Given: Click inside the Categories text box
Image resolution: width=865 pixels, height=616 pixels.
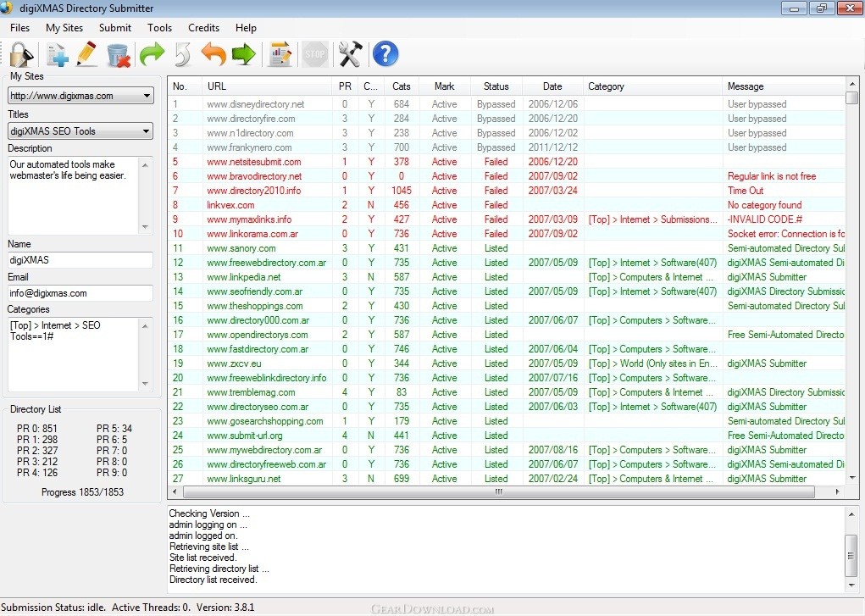Looking at the screenshot, I should [x=74, y=354].
